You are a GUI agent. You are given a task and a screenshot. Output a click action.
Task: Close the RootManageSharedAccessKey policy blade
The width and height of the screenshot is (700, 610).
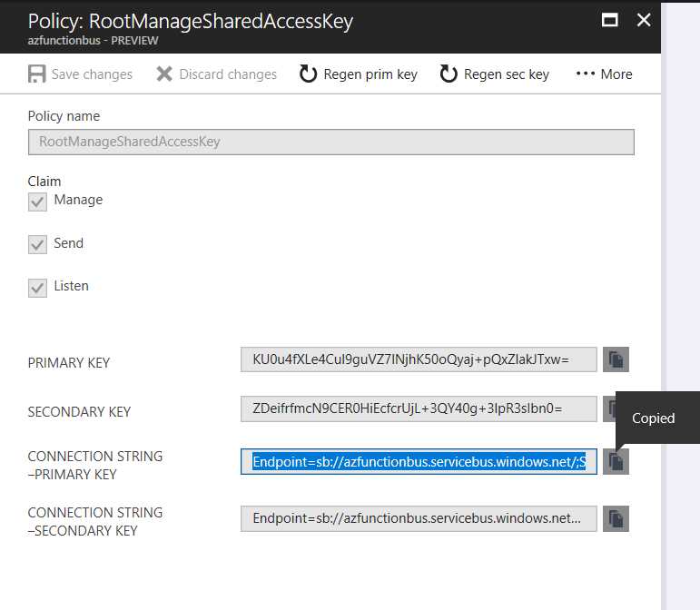point(644,20)
